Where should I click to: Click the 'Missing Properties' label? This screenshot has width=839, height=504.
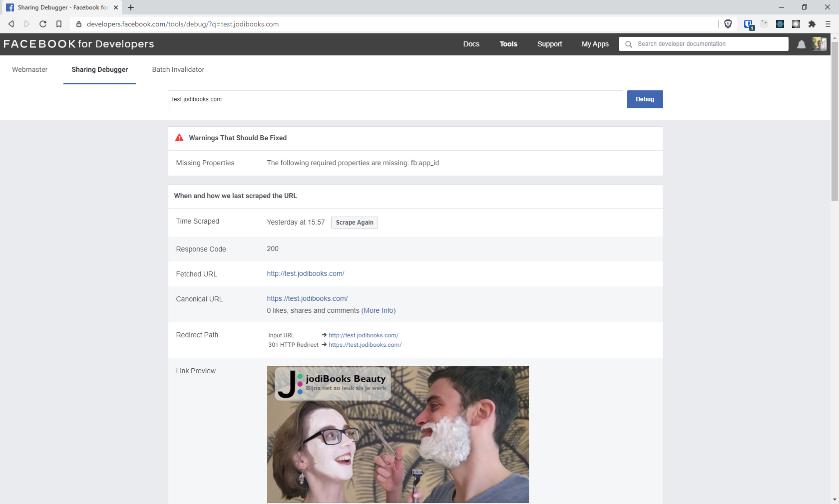click(205, 163)
